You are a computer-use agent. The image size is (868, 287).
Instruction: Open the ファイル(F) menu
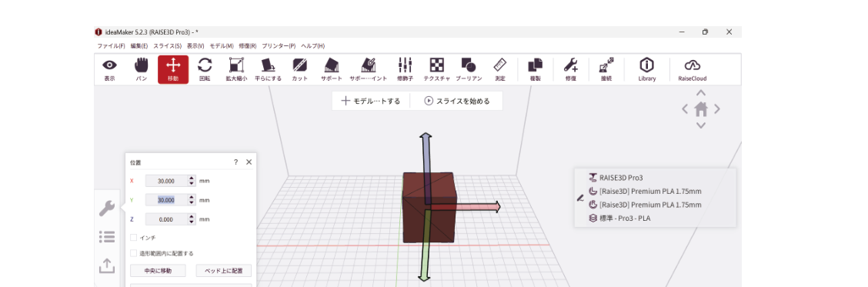(x=111, y=46)
